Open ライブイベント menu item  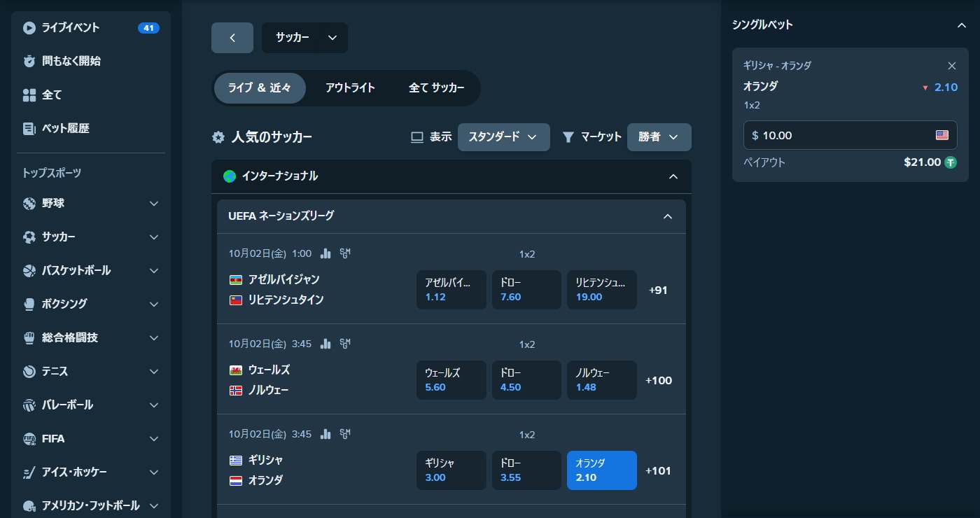click(91, 28)
